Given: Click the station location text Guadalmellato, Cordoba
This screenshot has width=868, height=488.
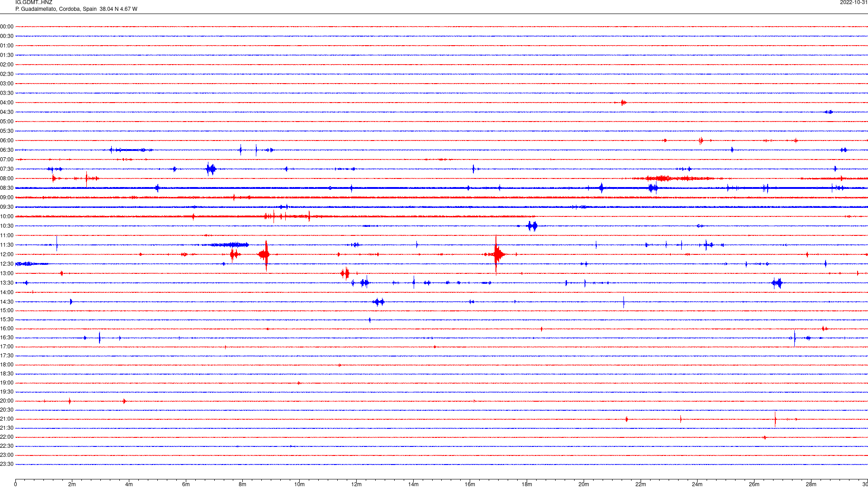Looking at the screenshot, I should pos(51,9).
